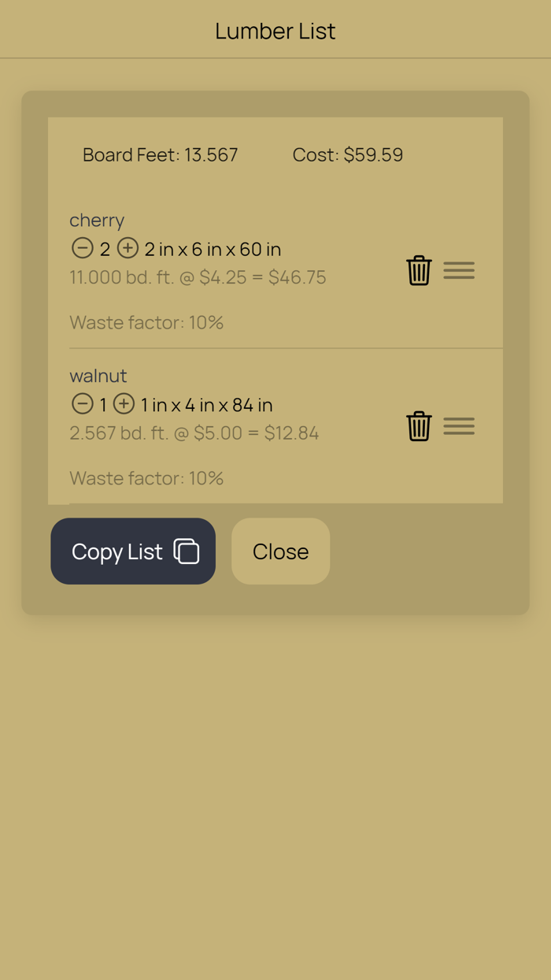Click walnut's waste factor label
Viewport: 551px width, 980px height.
pos(146,478)
